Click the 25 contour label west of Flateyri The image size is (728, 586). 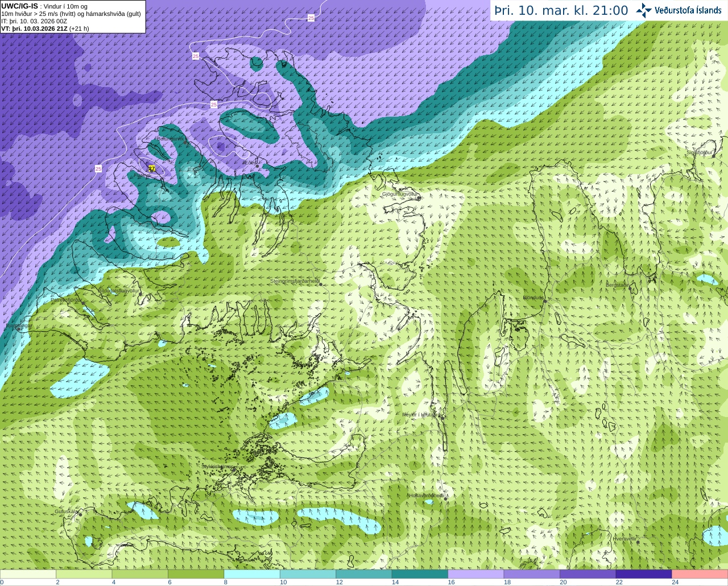coord(98,169)
